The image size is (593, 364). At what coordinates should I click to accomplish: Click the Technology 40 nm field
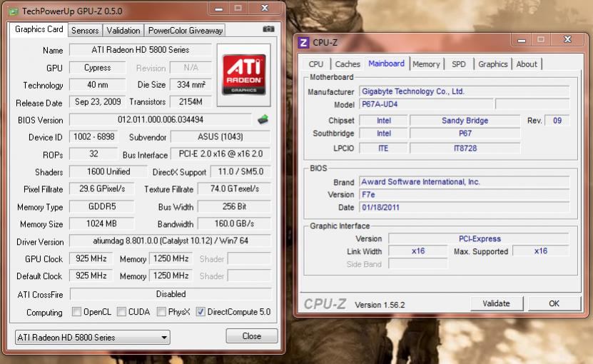[x=98, y=85]
